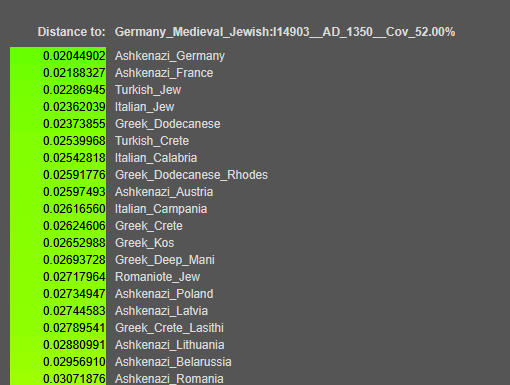Select the Greek_Dodecanese entry
This screenshot has height=385, width=510.
tap(168, 124)
